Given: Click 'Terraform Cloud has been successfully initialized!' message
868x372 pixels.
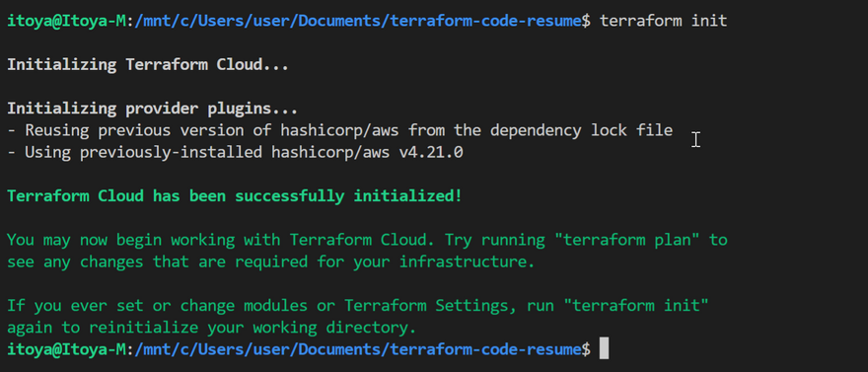Looking at the screenshot, I should click(x=234, y=196).
